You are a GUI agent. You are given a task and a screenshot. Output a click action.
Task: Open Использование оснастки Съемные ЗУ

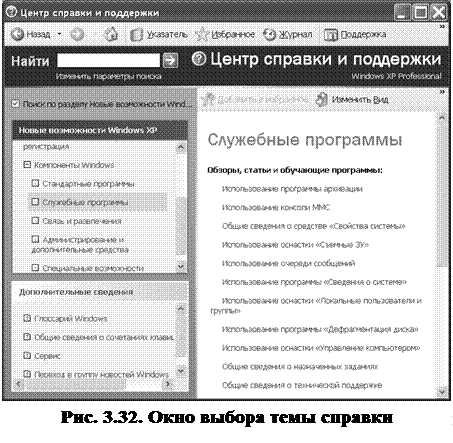point(295,245)
